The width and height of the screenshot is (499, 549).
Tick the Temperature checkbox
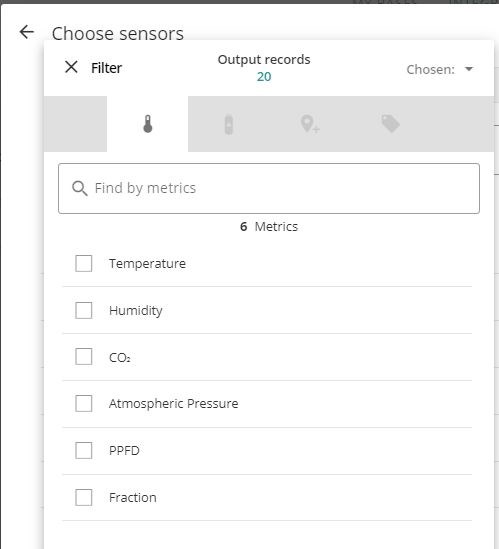[x=84, y=263]
